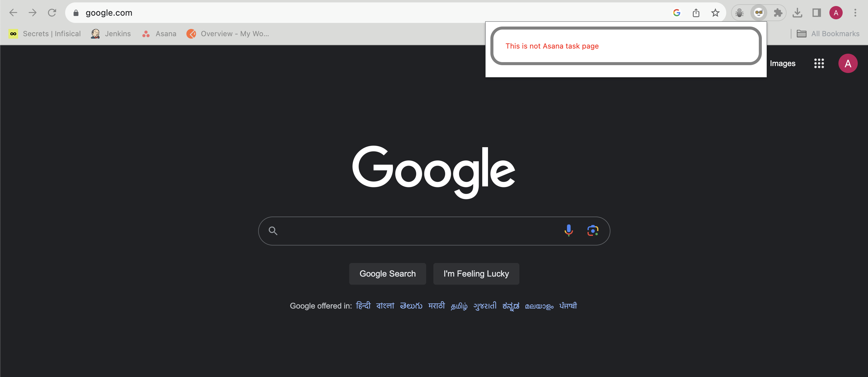Open All Bookmarks folder
The image size is (868, 377).
click(x=828, y=34)
